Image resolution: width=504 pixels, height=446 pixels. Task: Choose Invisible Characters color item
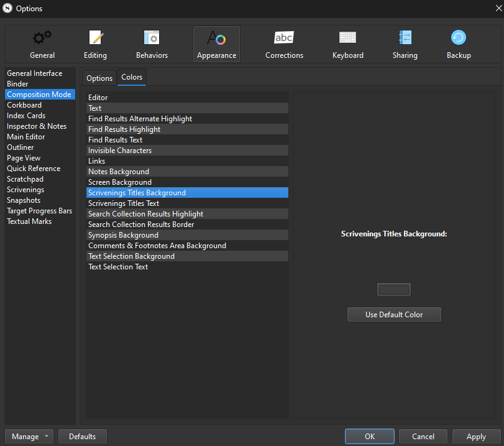188,151
